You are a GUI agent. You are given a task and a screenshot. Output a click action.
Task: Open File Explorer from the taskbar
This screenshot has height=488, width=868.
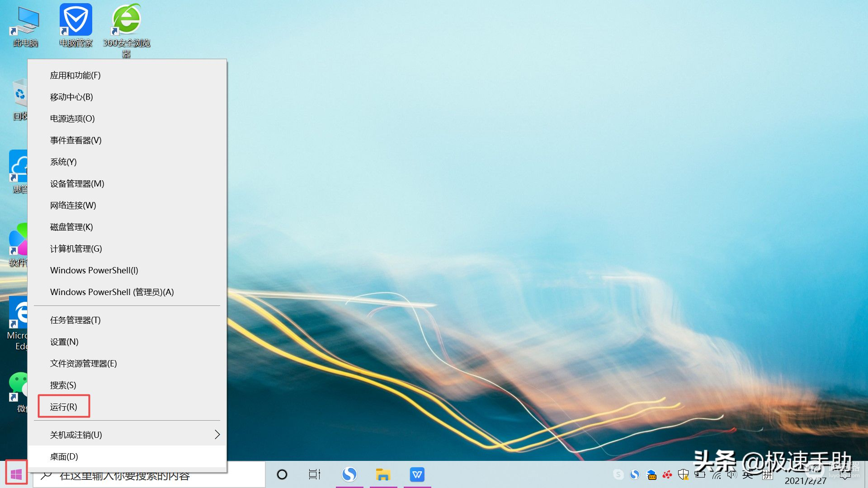pyautogui.click(x=383, y=474)
